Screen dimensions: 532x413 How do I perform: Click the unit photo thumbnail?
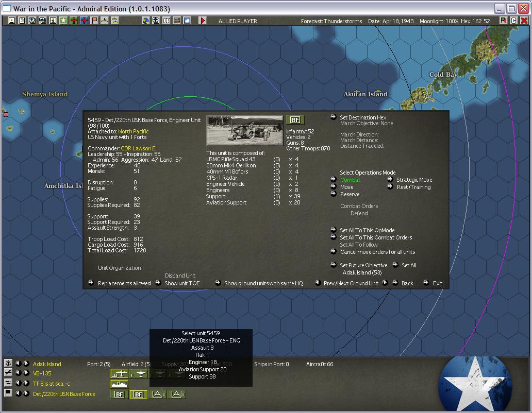click(x=245, y=130)
